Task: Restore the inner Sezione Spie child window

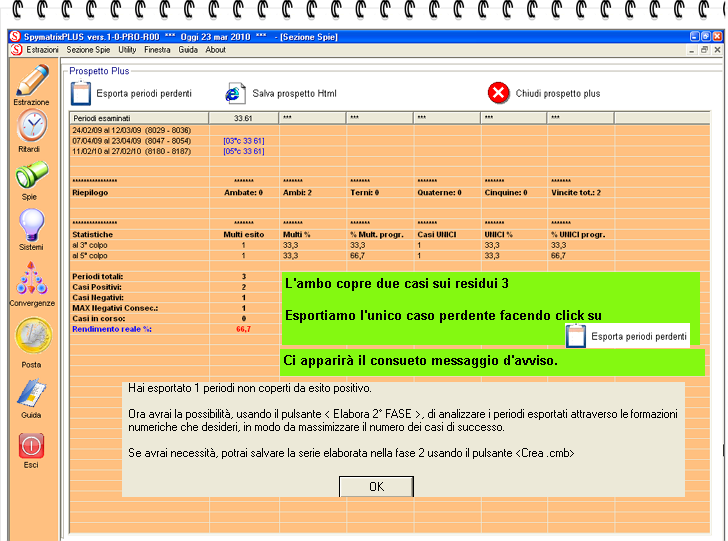Action: click(704, 50)
